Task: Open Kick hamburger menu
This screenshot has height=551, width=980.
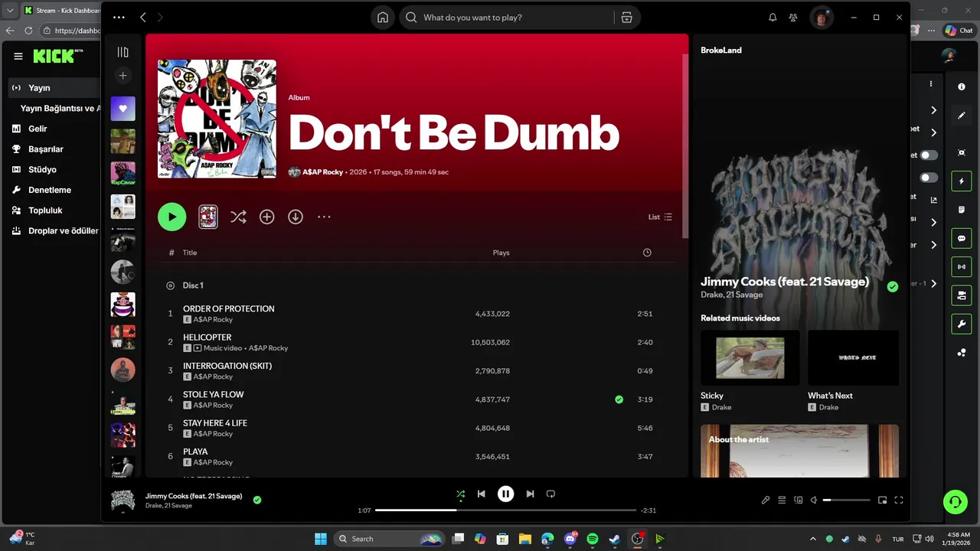Action: point(18,56)
